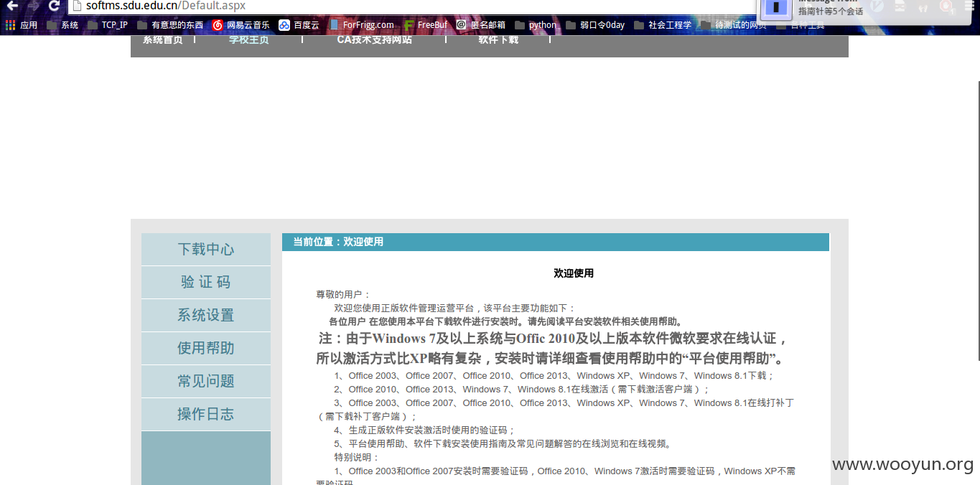Click the large note starting 注：由于Windows 7
Screen dimensions: 980x485
[x=553, y=348]
